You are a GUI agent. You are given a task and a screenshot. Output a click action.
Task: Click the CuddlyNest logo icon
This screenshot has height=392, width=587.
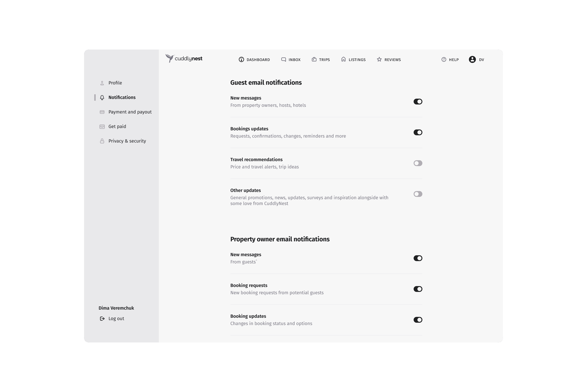click(x=170, y=59)
